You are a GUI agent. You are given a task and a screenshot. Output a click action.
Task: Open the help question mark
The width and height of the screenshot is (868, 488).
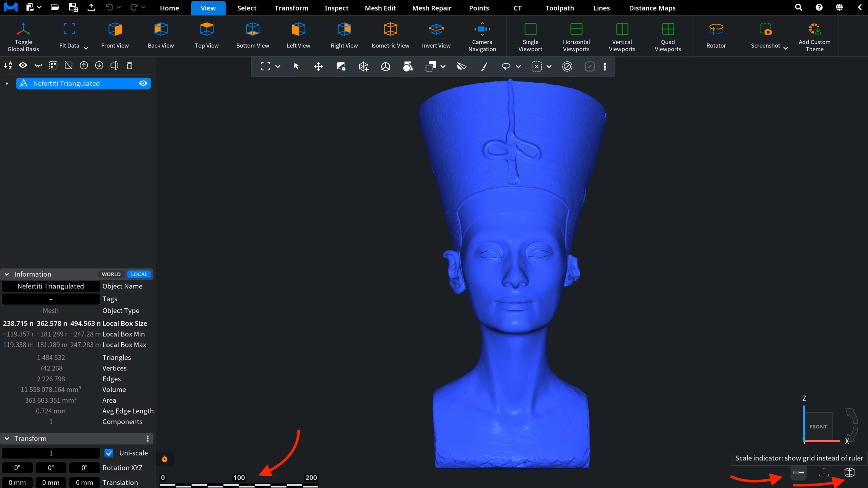tap(819, 7)
